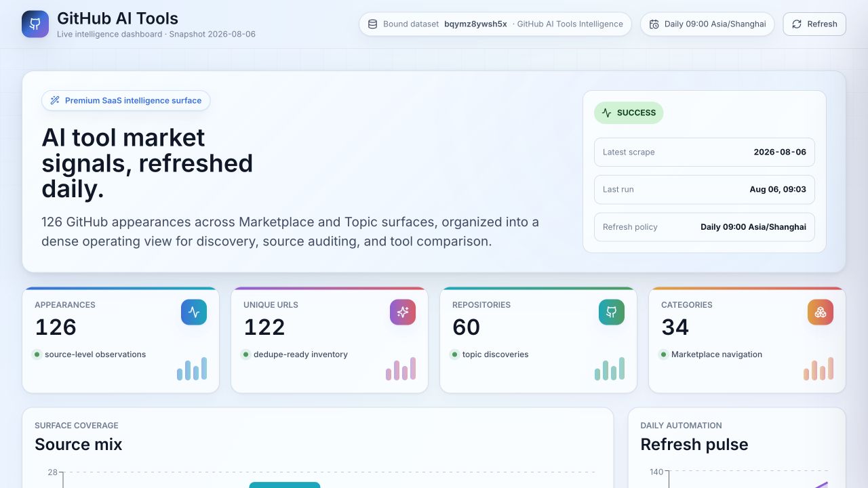This screenshot has width=868, height=488.
Task: Click the GitHub AI Tools logo icon
Action: [x=35, y=24]
